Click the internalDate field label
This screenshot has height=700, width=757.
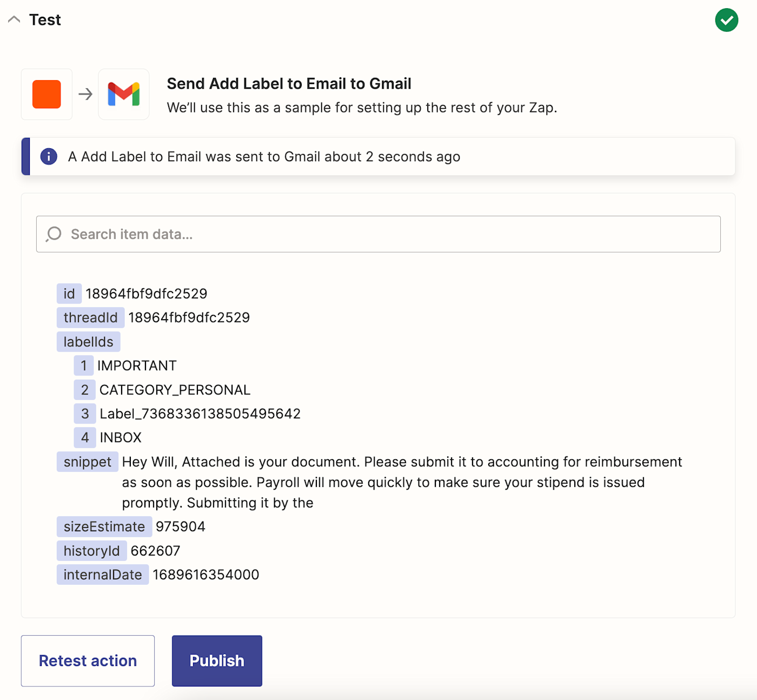pos(102,574)
